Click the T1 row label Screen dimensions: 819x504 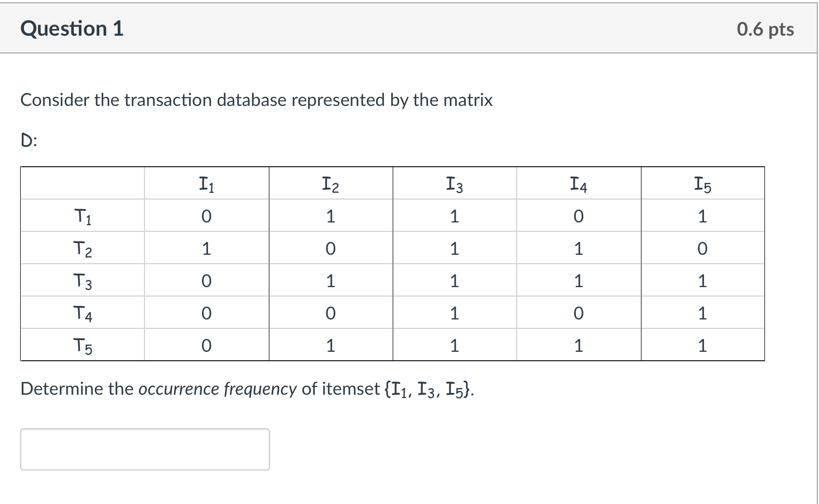[x=83, y=216]
